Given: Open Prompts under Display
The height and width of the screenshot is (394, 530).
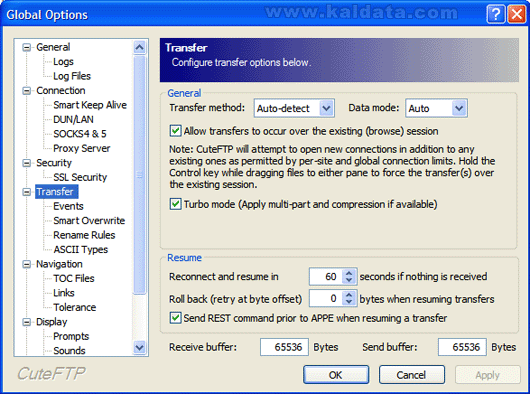Looking at the screenshot, I should [71, 336].
